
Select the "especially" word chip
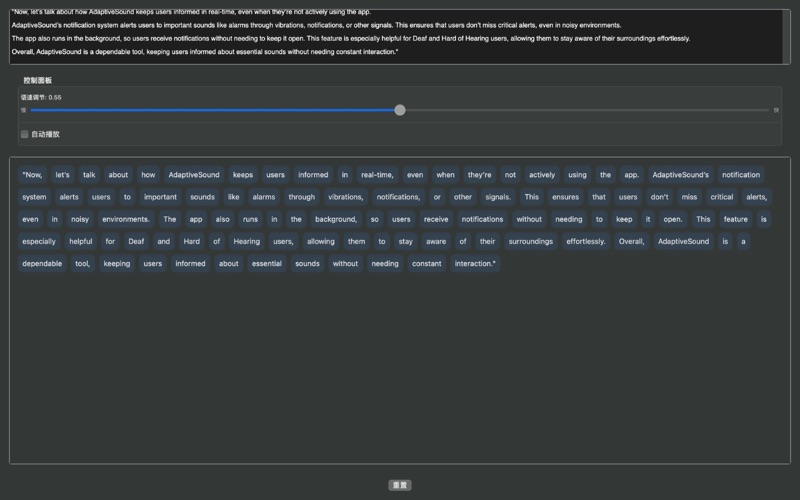tap(39, 241)
